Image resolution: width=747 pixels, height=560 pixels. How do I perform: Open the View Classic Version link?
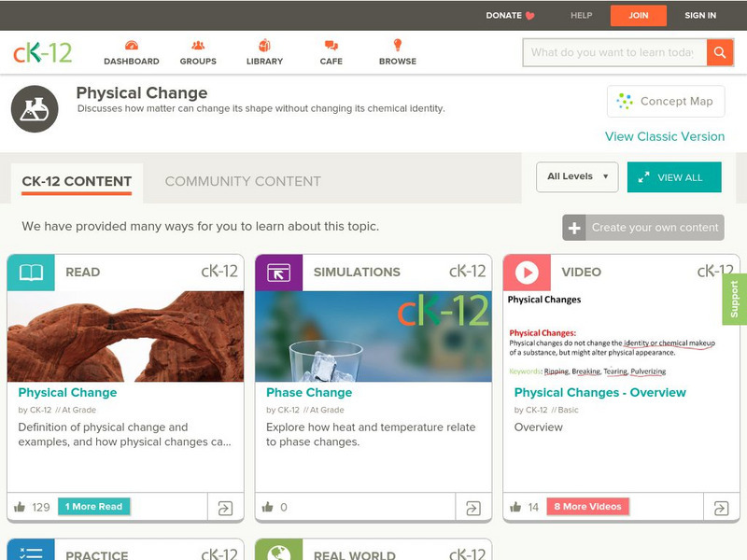point(665,136)
